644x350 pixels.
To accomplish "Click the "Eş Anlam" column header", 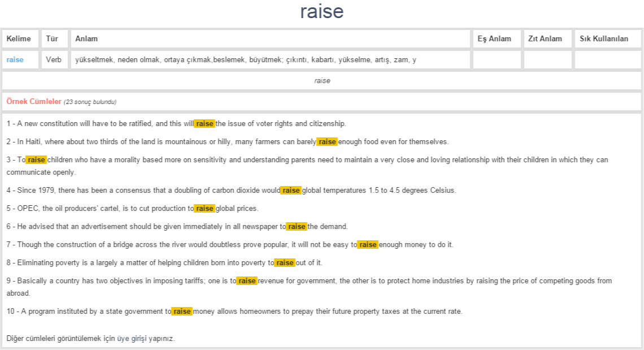I will tap(494, 39).
